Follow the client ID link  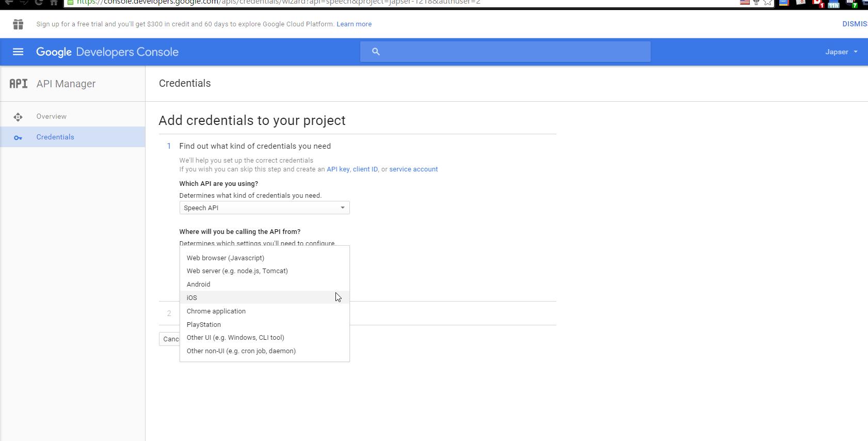click(365, 169)
